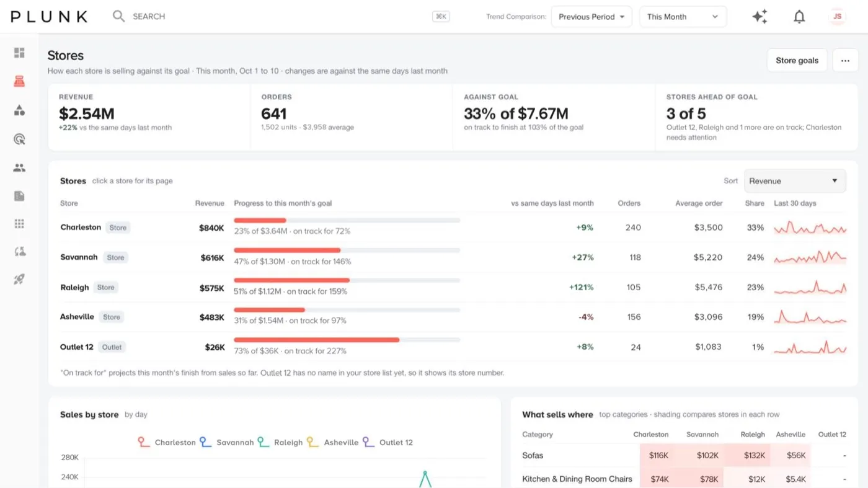The width and height of the screenshot is (868, 488).
Task: Click the target cursor sidebar icon
Action: [19, 139]
